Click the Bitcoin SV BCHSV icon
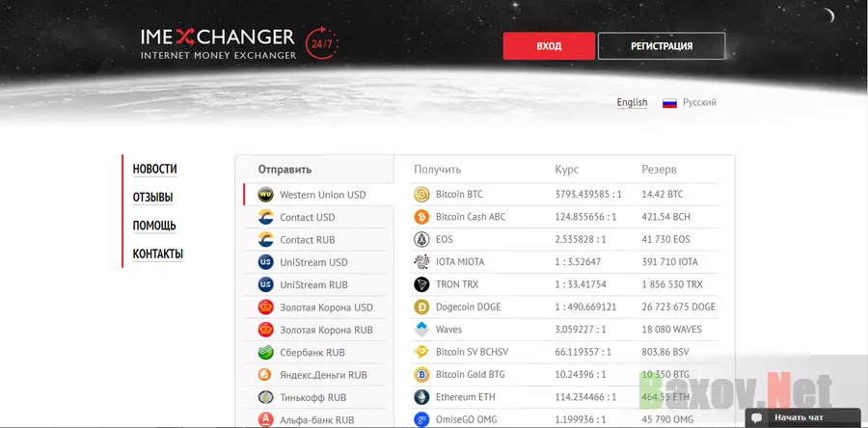The width and height of the screenshot is (868, 428). (421, 352)
